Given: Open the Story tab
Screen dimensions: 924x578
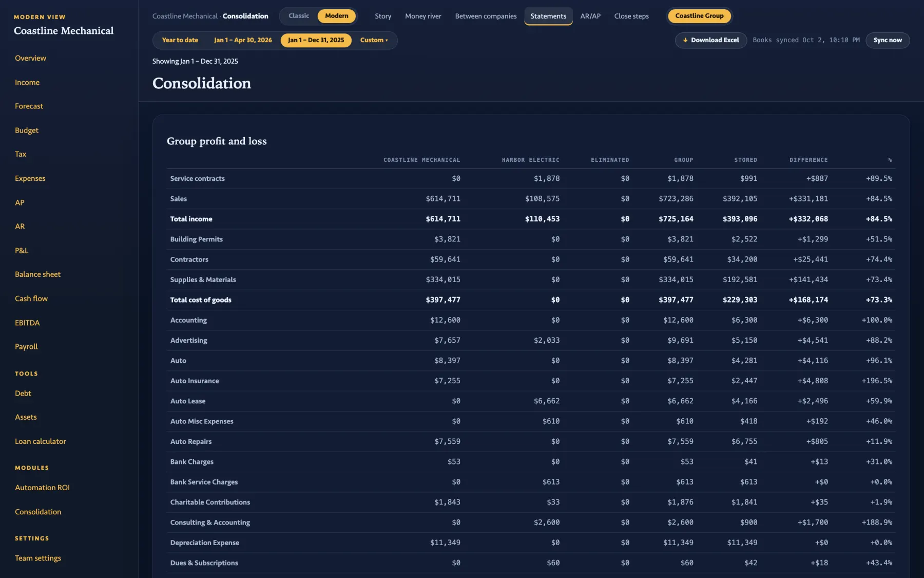Looking at the screenshot, I should click(x=383, y=16).
